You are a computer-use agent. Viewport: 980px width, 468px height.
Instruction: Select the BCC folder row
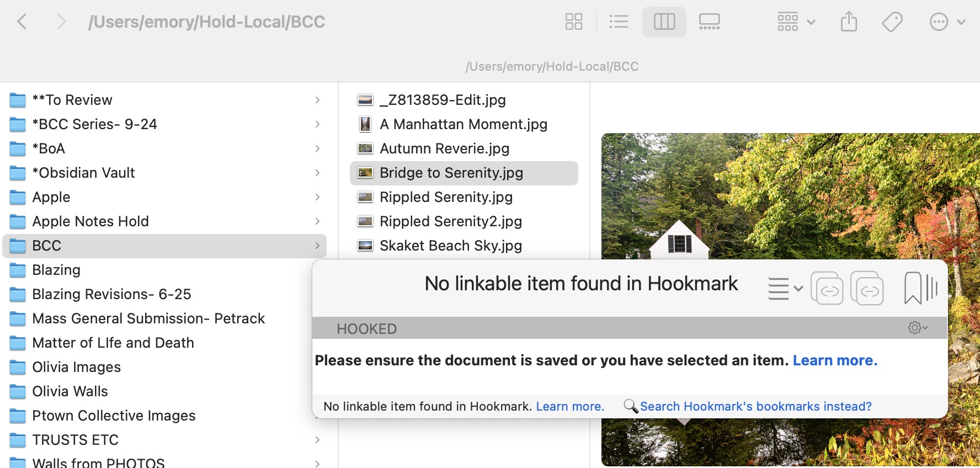point(164,246)
